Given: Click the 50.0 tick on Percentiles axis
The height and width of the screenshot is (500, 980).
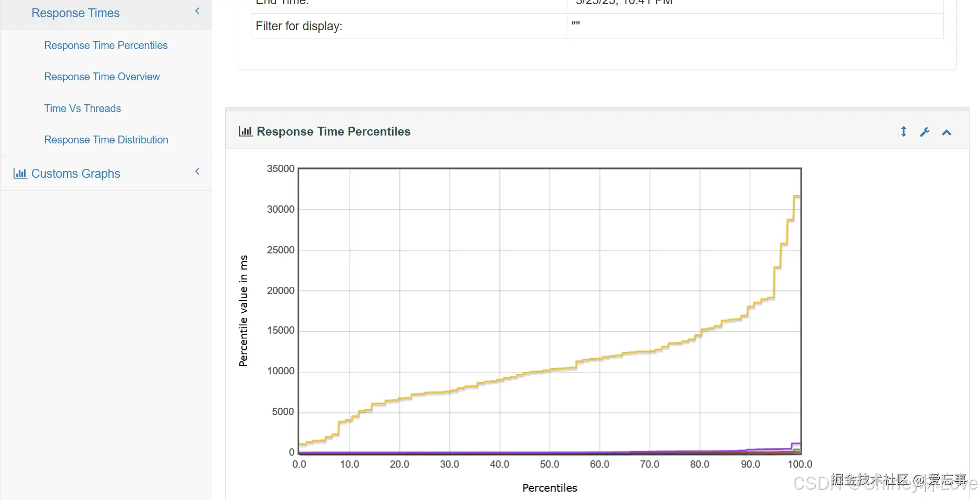Looking at the screenshot, I should tap(549, 464).
